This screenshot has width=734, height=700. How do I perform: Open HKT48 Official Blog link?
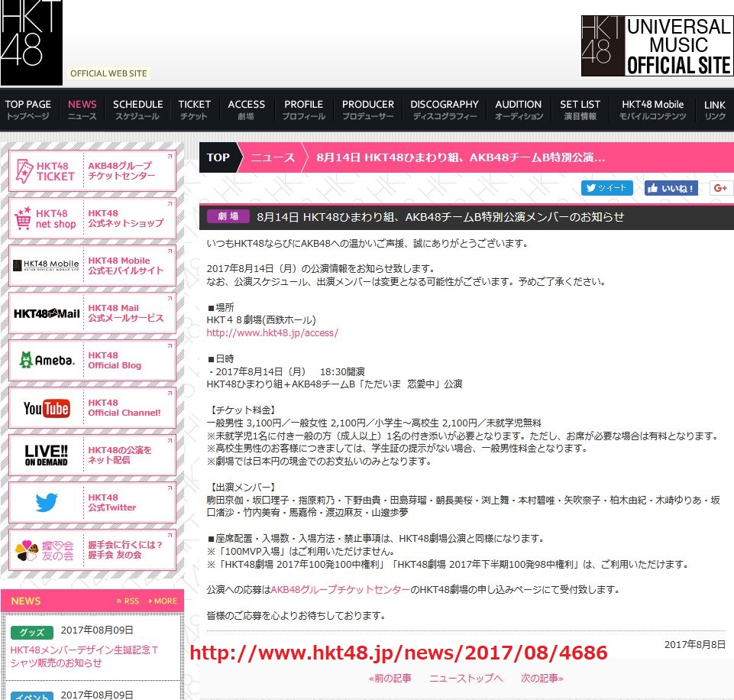115,360
